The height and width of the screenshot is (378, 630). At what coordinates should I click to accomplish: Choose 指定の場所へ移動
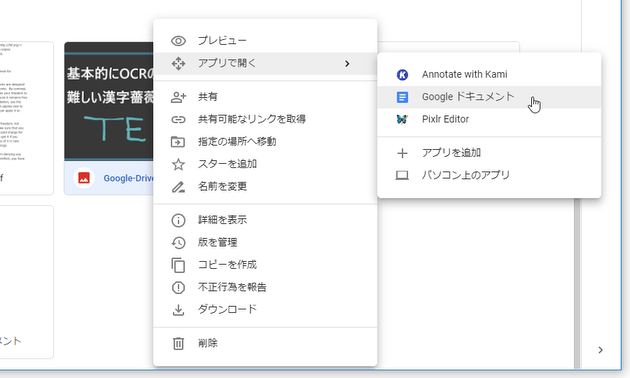coord(265,141)
